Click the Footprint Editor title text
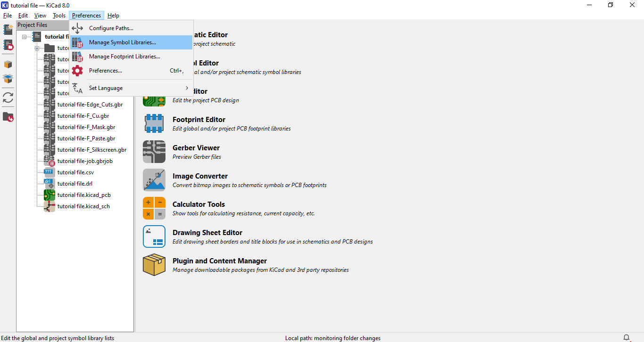 199,120
